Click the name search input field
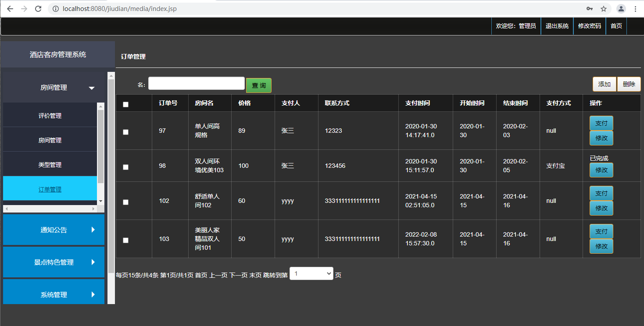The image size is (644, 326). coord(196,83)
